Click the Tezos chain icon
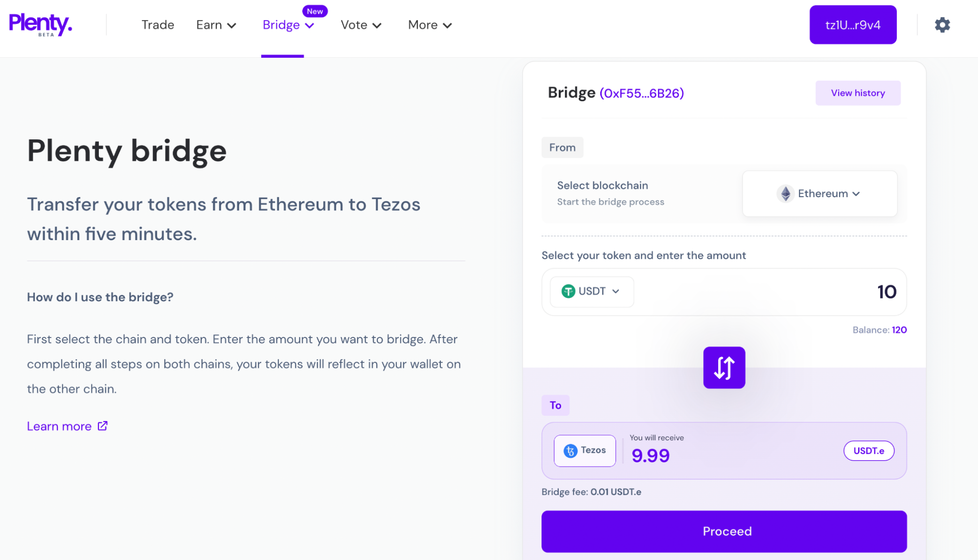 pyautogui.click(x=570, y=450)
